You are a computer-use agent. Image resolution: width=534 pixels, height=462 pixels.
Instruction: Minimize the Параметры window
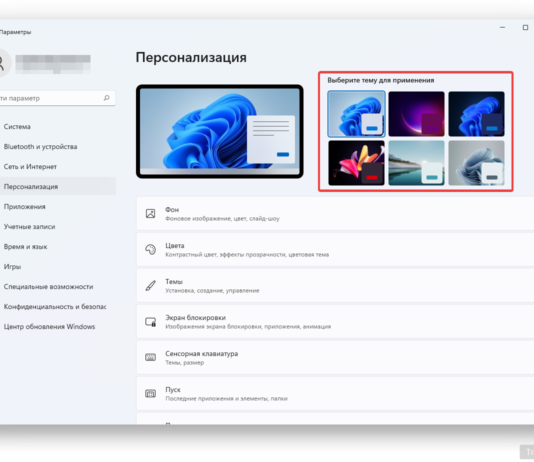click(502, 28)
